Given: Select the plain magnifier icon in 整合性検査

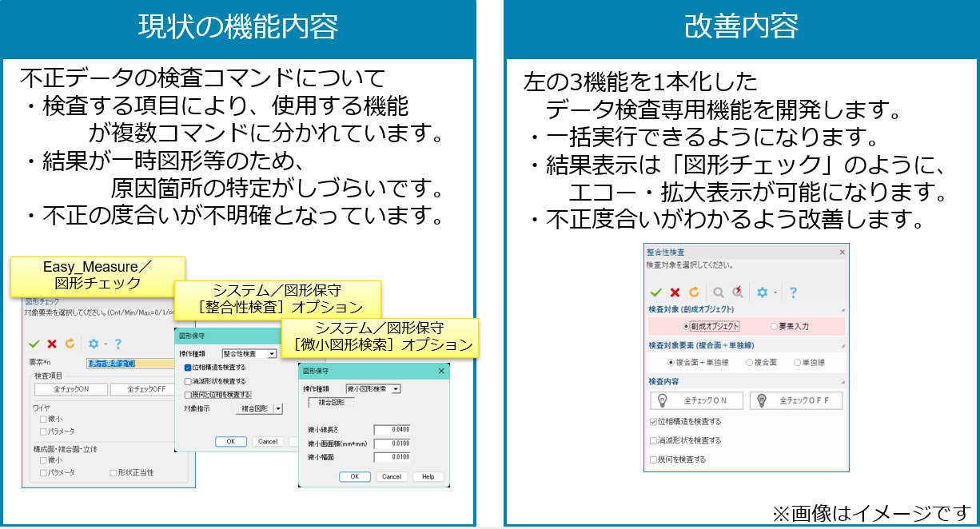Looking at the screenshot, I should pyautogui.click(x=719, y=292).
